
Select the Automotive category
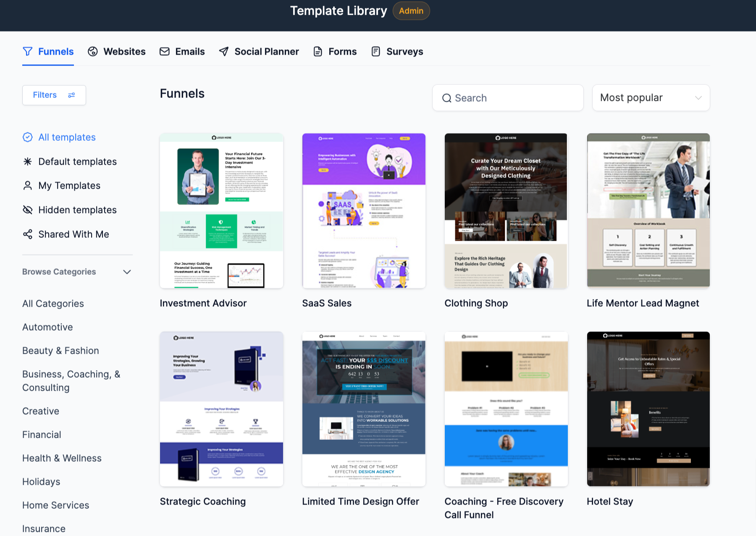click(47, 327)
